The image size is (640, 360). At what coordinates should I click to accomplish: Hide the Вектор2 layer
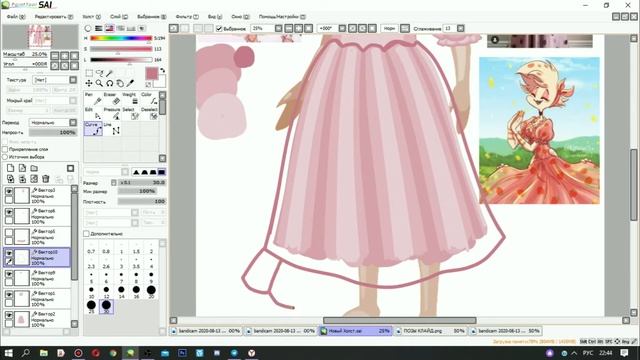click(x=9, y=315)
